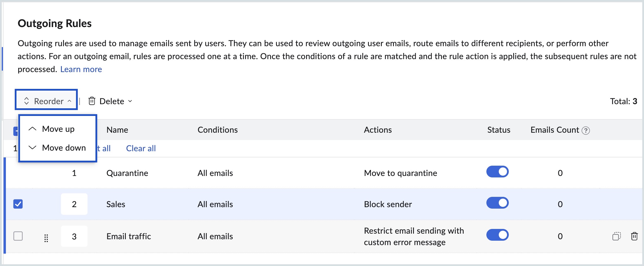Image resolution: width=644 pixels, height=266 pixels.
Task: Turn off the Sales rule status toggle
Action: 497,203
